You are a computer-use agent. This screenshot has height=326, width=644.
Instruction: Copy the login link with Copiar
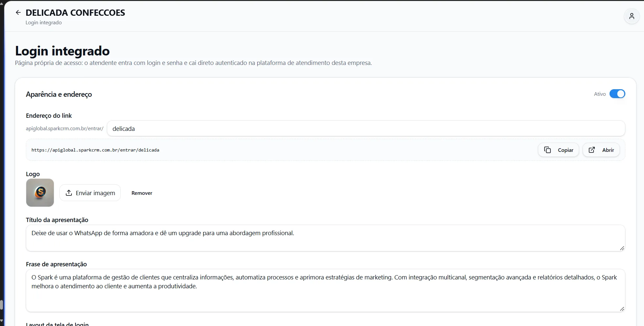point(558,150)
